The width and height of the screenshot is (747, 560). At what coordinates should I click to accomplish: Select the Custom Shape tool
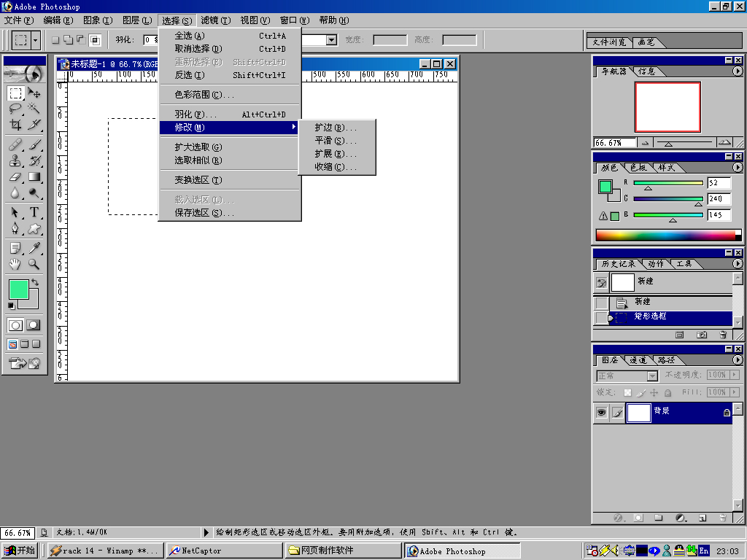point(34,228)
